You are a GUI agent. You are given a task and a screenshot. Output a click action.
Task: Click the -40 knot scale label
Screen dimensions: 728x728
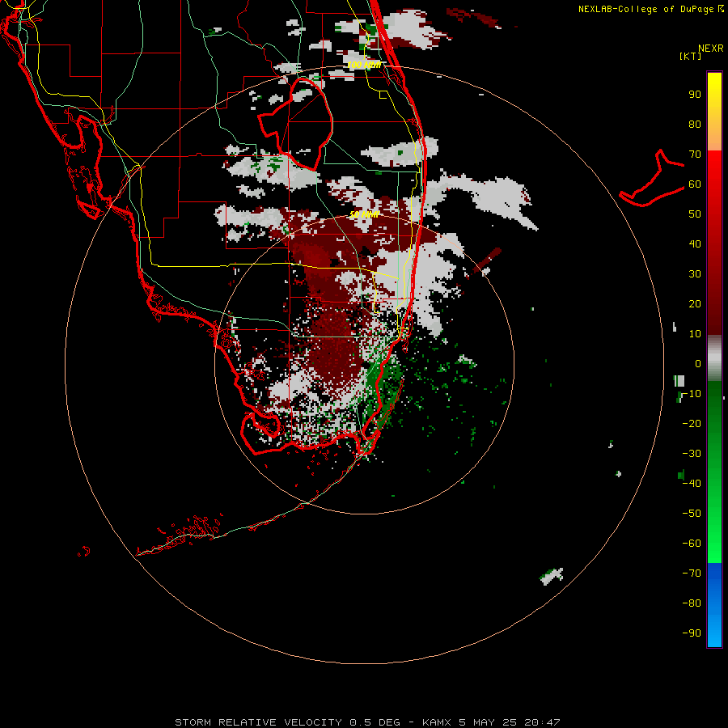tap(692, 484)
